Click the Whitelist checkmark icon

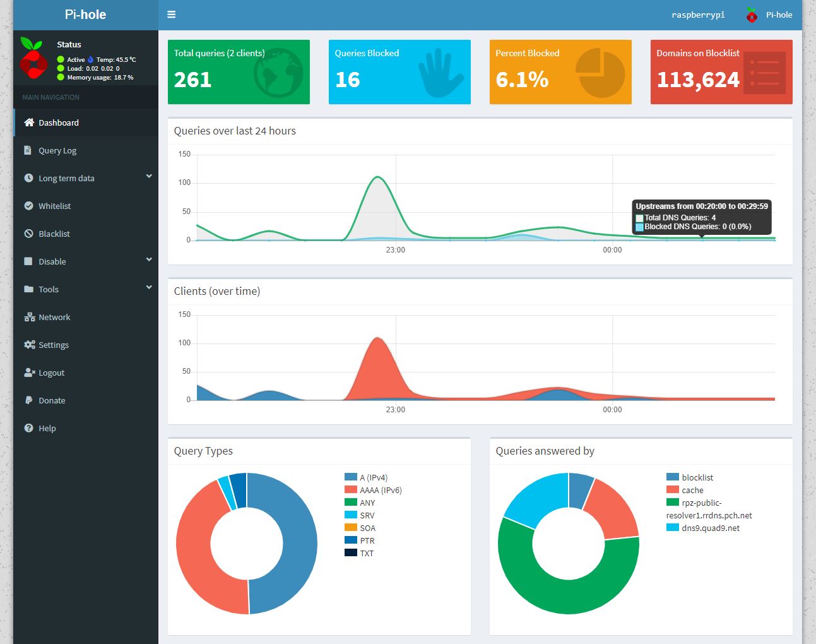coord(28,206)
